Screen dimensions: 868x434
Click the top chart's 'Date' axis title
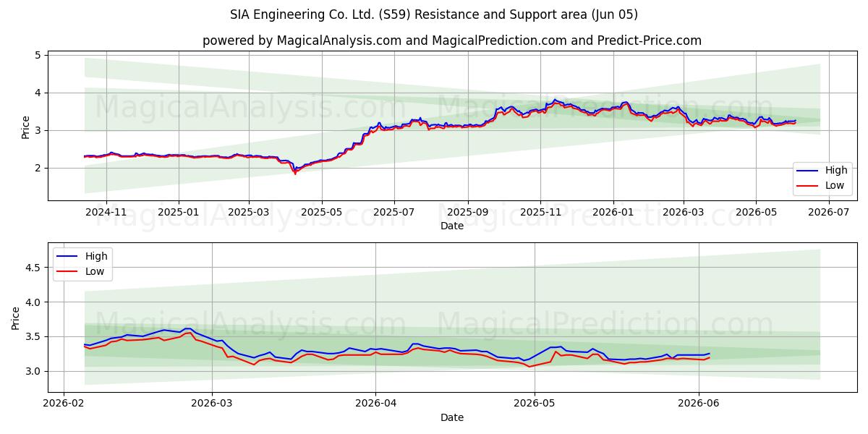452,226
